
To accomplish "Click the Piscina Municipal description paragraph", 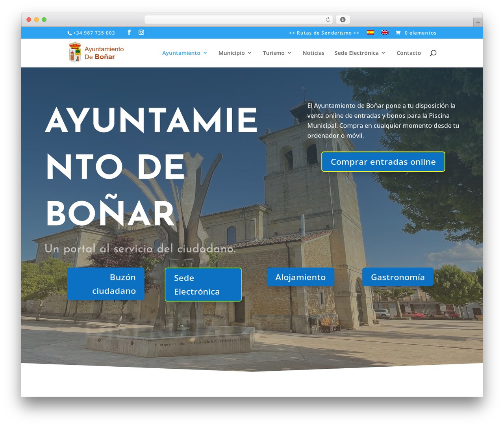I will click(x=383, y=121).
